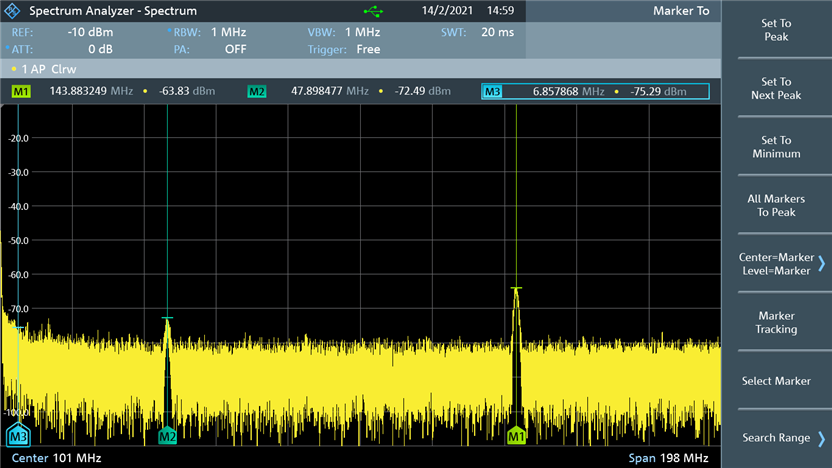
Task: Expand the Center=Marker Level=Marker submenu
Action: point(776,264)
